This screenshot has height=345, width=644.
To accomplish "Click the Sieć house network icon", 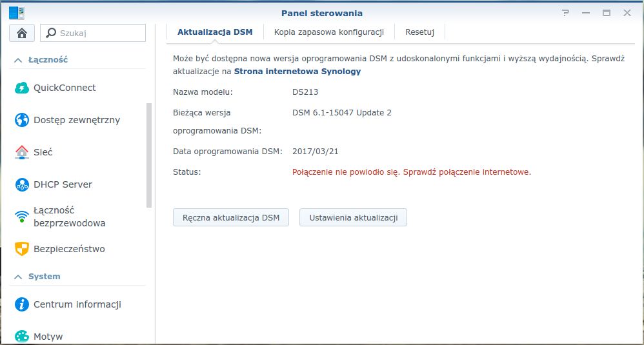I will point(22,152).
